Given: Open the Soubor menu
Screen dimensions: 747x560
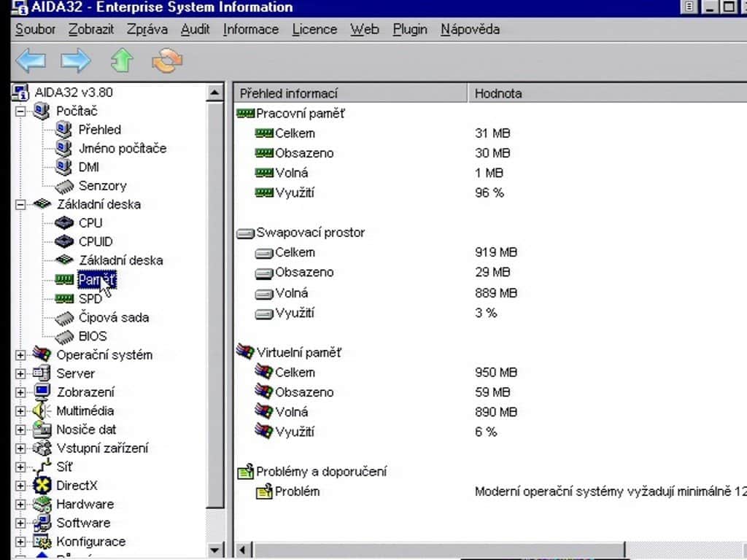Looking at the screenshot, I should click(35, 29).
